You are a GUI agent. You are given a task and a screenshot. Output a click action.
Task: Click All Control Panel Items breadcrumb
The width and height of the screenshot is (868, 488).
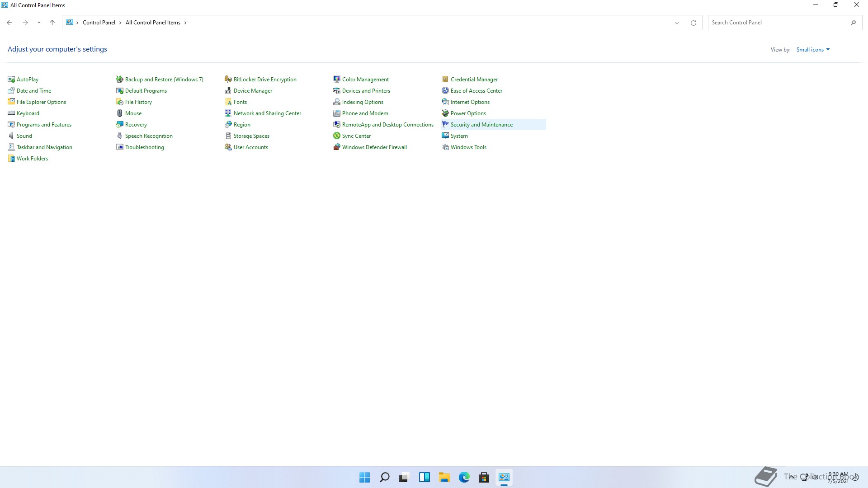click(153, 23)
